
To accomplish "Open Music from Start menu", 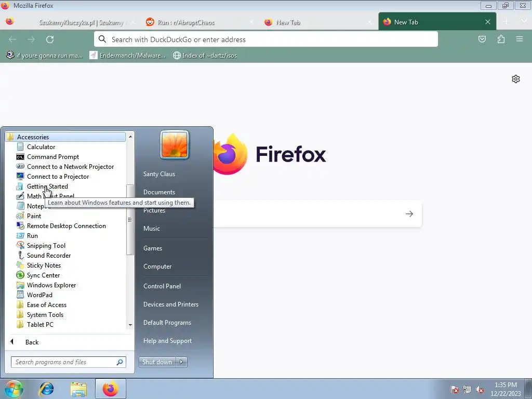I will coord(151,229).
